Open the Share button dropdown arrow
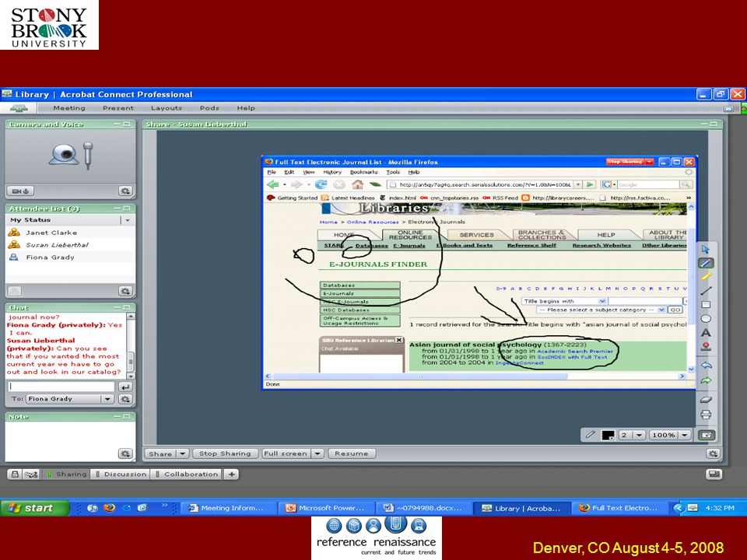This screenshot has width=747, height=560. pos(182,453)
